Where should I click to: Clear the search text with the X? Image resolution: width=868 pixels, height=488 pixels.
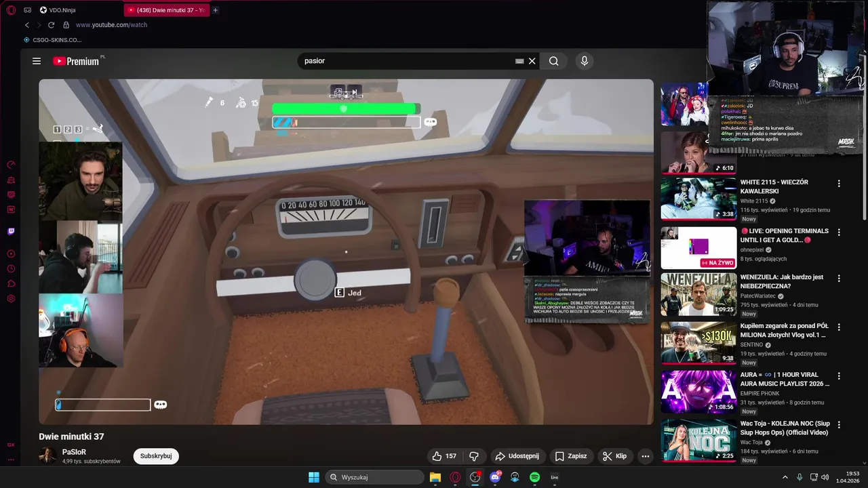click(532, 61)
